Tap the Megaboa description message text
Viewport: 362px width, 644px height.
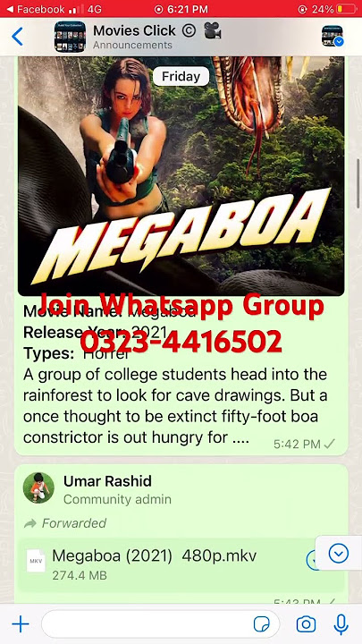tap(175, 407)
